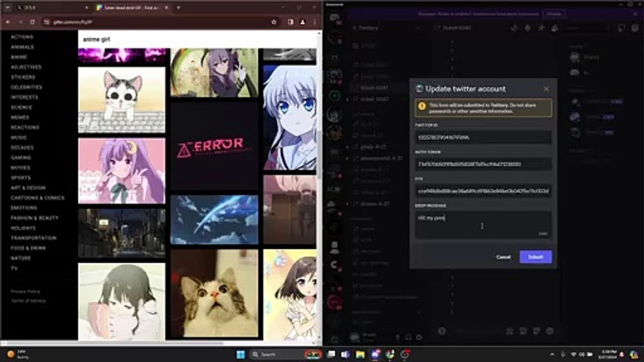Open the TV category
Image resolution: width=644 pixels, height=362 pixels.
tap(14, 268)
